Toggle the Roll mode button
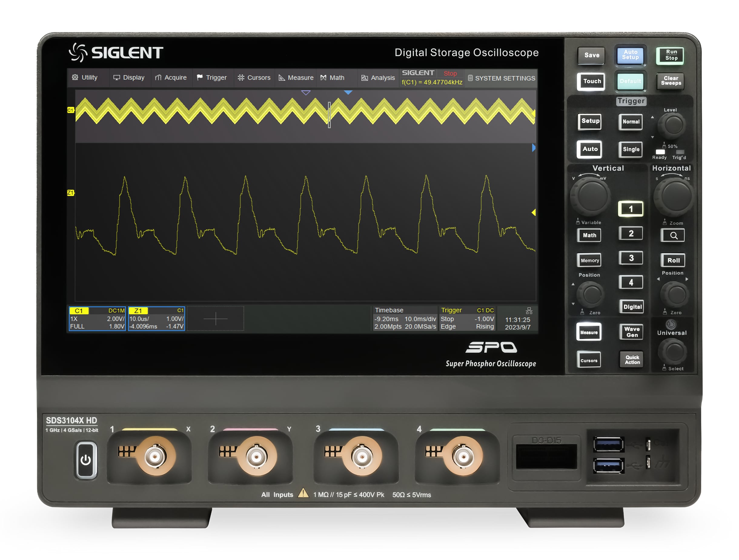The image size is (739, 560). (674, 260)
